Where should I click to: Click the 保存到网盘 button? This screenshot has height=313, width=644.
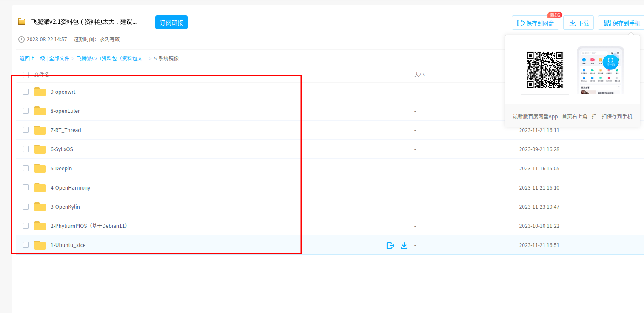(536, 23)
